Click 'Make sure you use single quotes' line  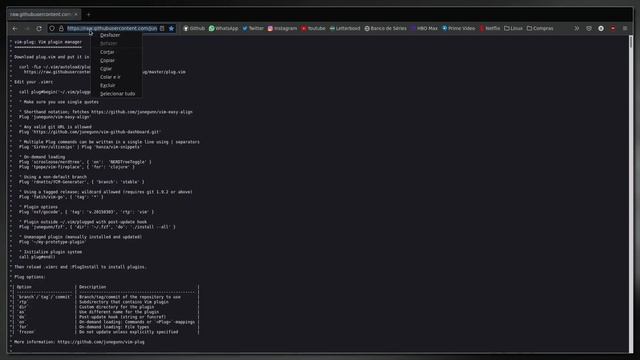point(59,102)
